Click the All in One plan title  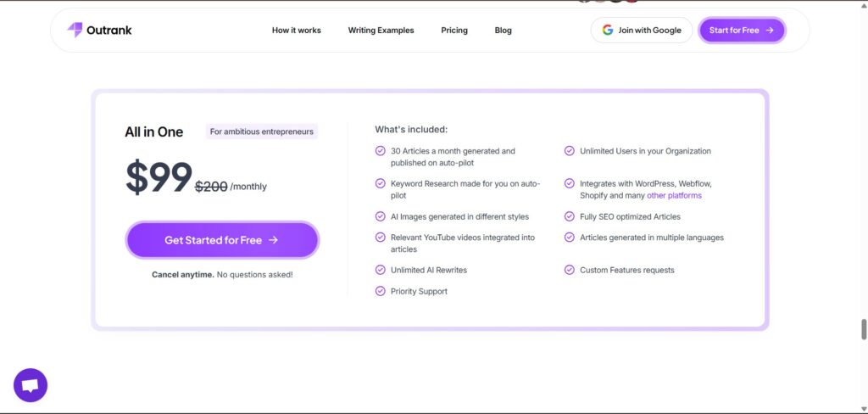tap(154, 131)
